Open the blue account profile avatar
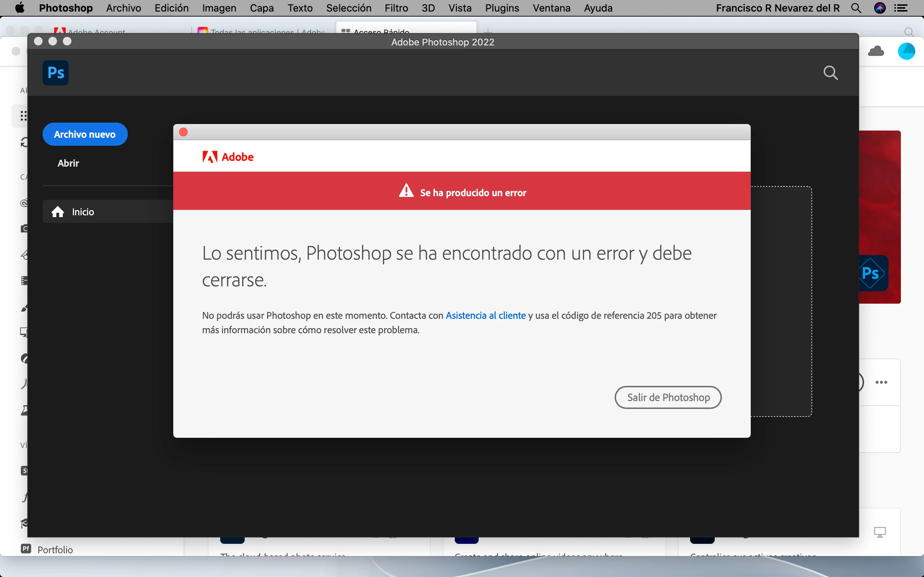Image resolution: width=924 pixels, height=577 pixels. [x=906, y=51]
